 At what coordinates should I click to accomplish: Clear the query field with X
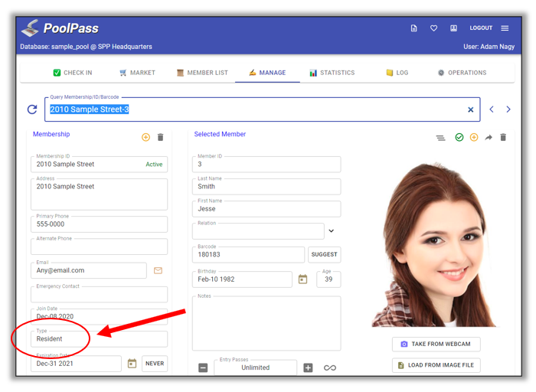pos(470,109)
